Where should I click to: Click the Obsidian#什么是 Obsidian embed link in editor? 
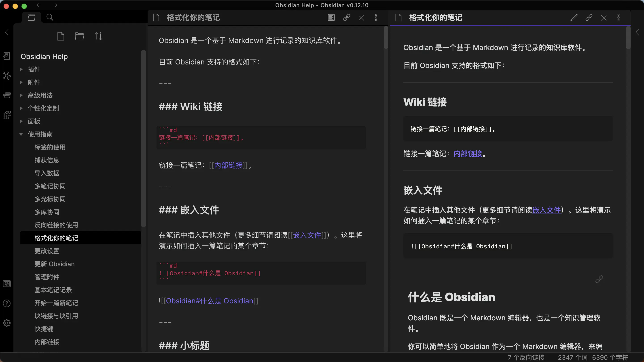(x=210, y=301)
